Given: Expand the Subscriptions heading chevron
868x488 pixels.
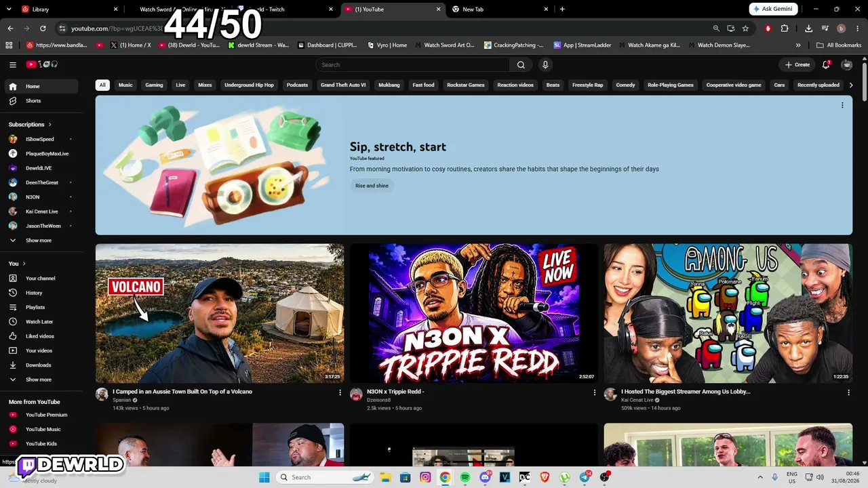Looking at the screenshot, I should point(50,125).
